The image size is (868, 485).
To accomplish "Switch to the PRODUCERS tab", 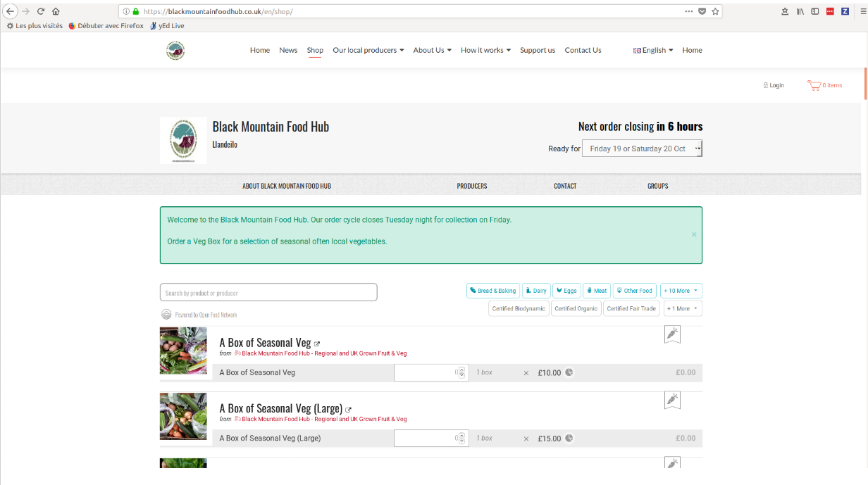I will (x=472, y=186).
